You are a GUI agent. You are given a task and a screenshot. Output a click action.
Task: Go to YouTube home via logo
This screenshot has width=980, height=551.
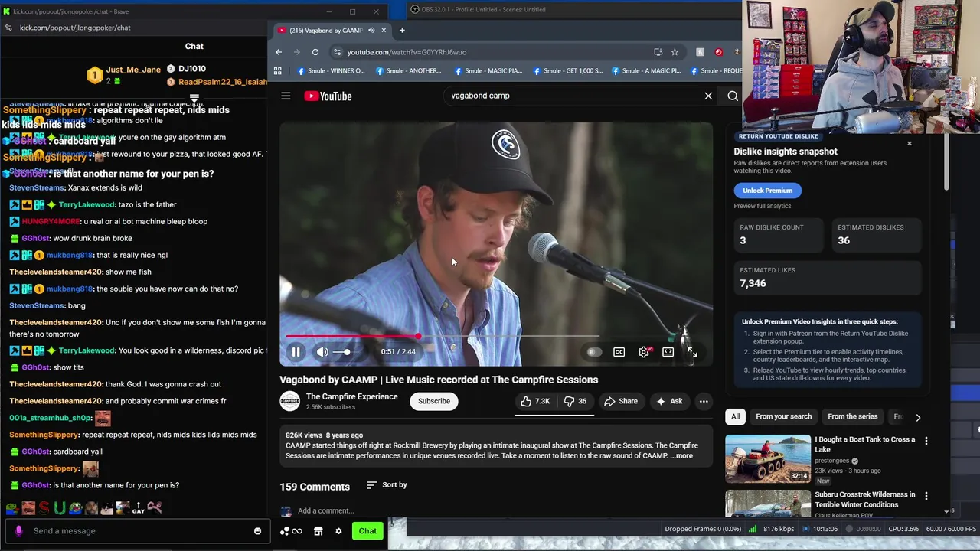(x=328, y=96)
